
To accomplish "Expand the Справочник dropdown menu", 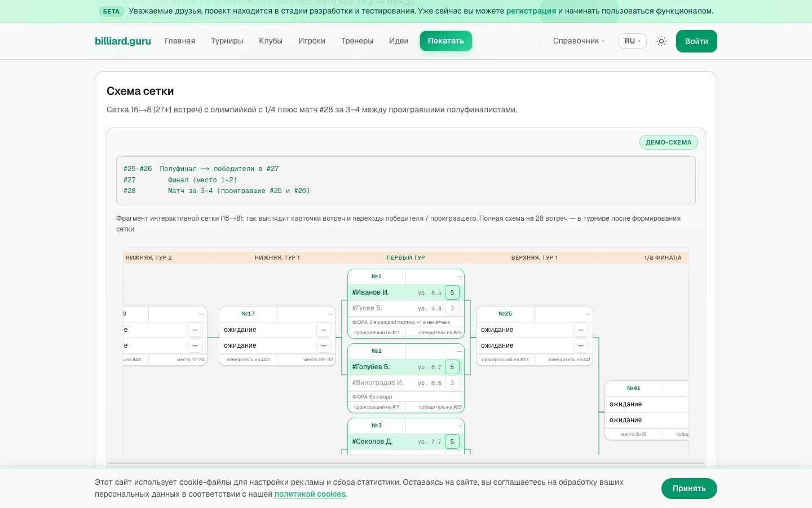I will pos(579,41).
